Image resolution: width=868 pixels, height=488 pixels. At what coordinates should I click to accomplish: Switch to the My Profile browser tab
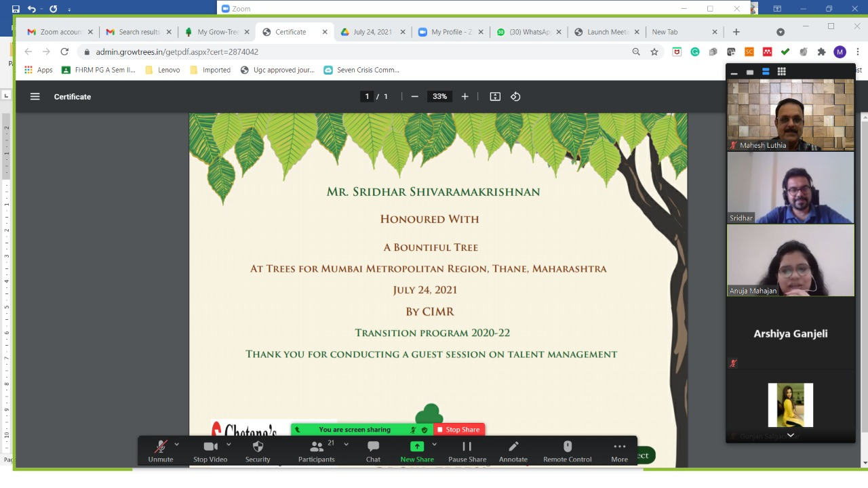(450, 32)
